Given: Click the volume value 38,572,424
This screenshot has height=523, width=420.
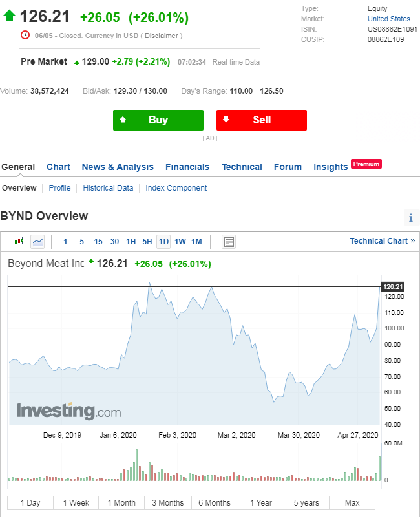Looking at the screenshot, I should click(49, 91).
